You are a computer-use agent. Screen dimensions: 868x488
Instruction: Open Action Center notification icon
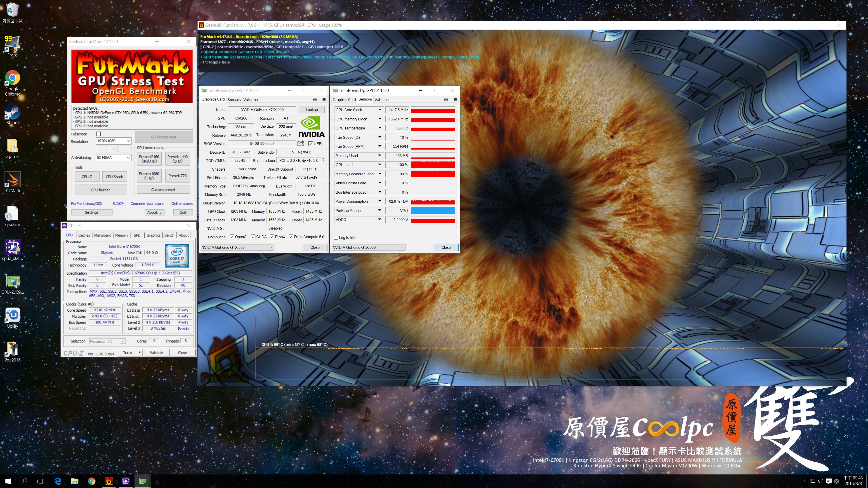tap(829, 481)
